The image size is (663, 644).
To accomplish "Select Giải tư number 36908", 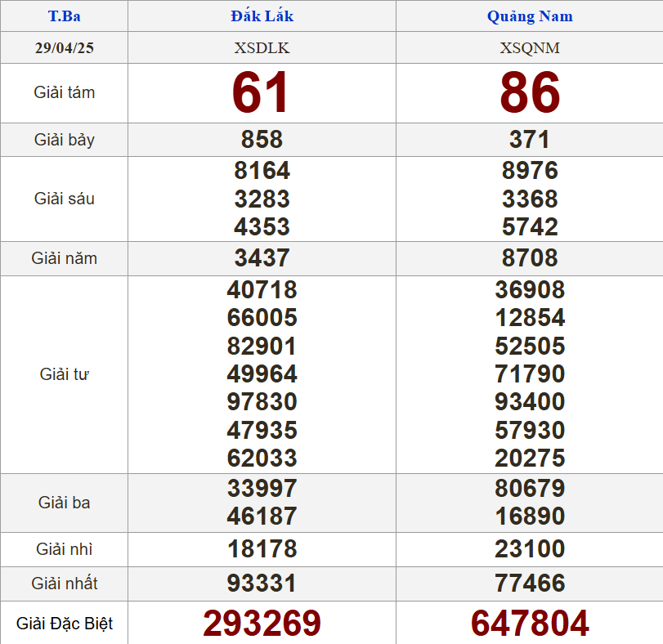I will click(530, 290).
